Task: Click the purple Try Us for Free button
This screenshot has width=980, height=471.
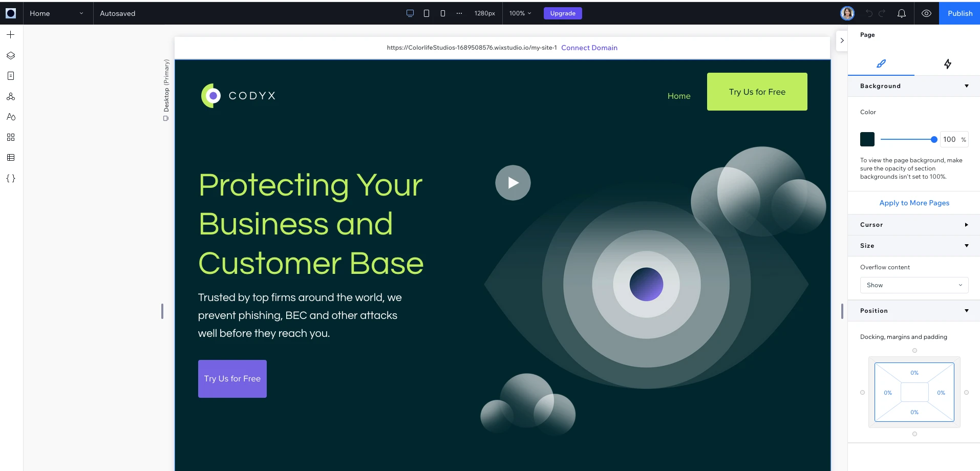Action: point(232,379)
